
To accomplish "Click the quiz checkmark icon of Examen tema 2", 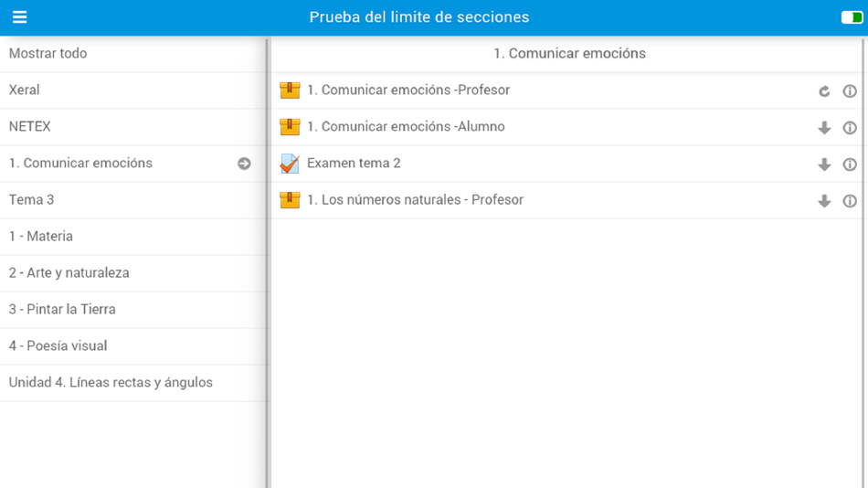I will [290, 164].
